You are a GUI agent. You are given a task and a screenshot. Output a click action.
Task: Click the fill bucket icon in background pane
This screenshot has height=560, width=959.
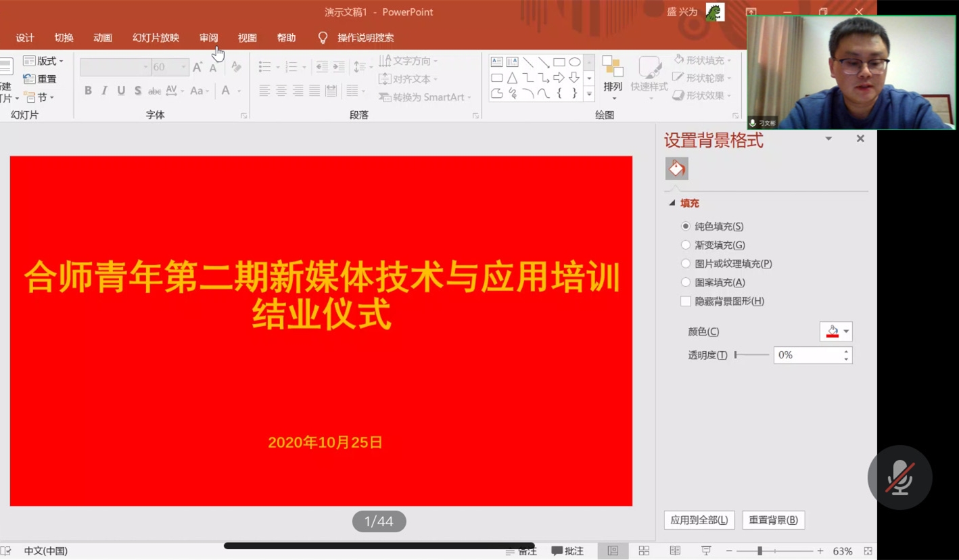tap(676, 168)
